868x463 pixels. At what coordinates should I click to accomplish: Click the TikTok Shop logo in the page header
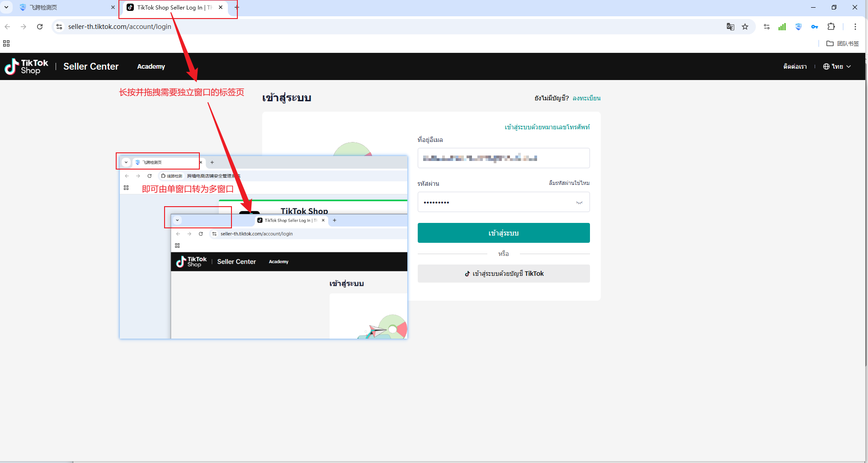(x=26, y=66)
